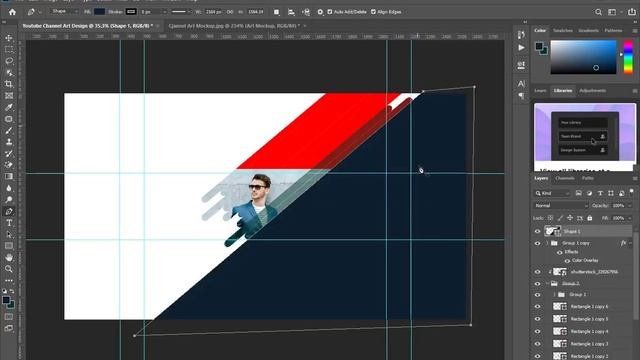Screen dimensions: 640x360
Task: Switch to the Gradients tab
Action: coord(589,31)
